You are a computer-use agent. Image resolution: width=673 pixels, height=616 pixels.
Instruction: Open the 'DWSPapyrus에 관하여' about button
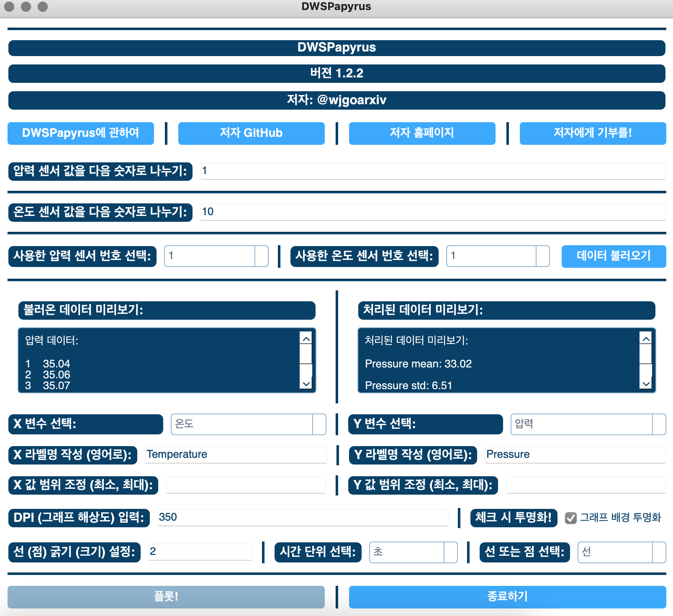[x=81, y=133]
